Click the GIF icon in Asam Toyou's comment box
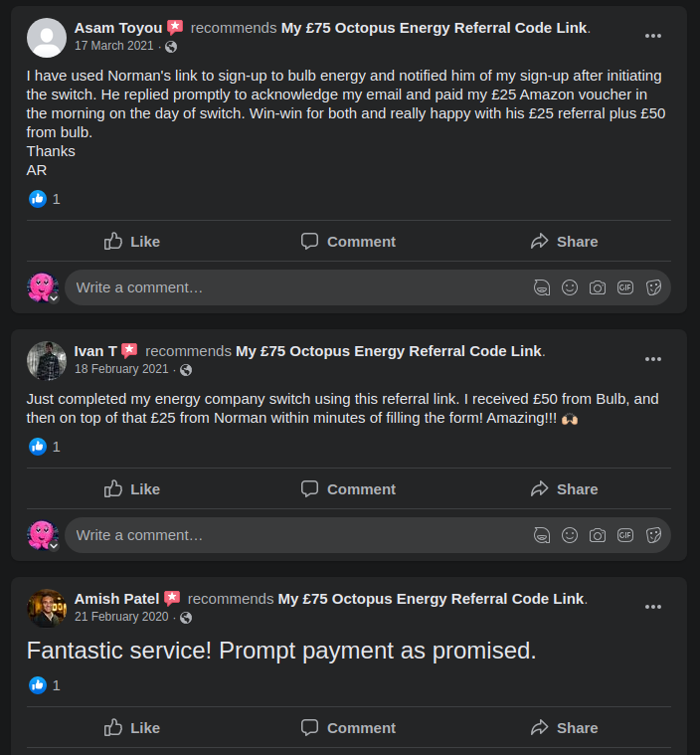Viewport: 700px width, 755px height. tap(624, 287)
